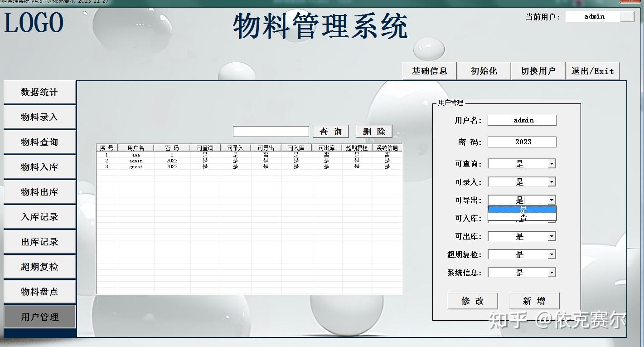644x347 pixels.
Task: Click password 2023 in the guest row
Action: (172, 166)
